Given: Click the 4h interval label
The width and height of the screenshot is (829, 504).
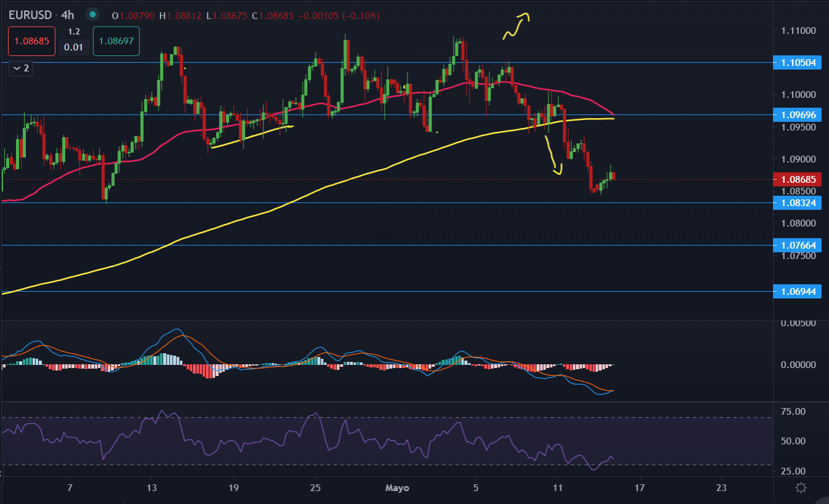Looking at the screenshot, I should point(68,14).
